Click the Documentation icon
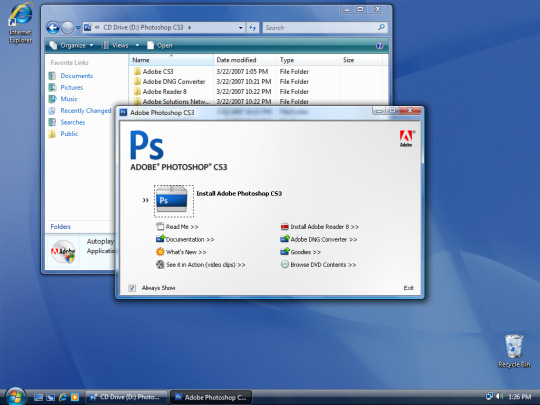The width and height of the screenshot is (540, 405). pyautogui.click(x=160, y=239)
